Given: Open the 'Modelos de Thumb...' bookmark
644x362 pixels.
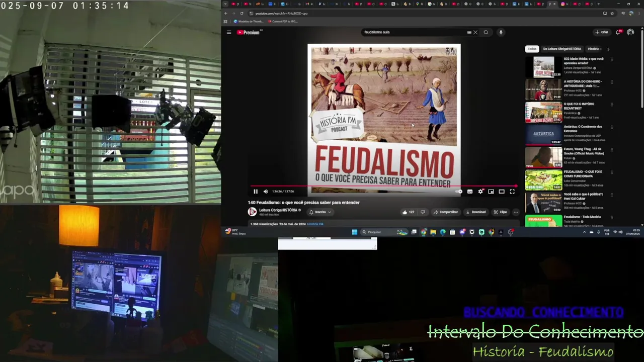Looking at the screenshot, I should pyautogui.click(x=249, y=22).
